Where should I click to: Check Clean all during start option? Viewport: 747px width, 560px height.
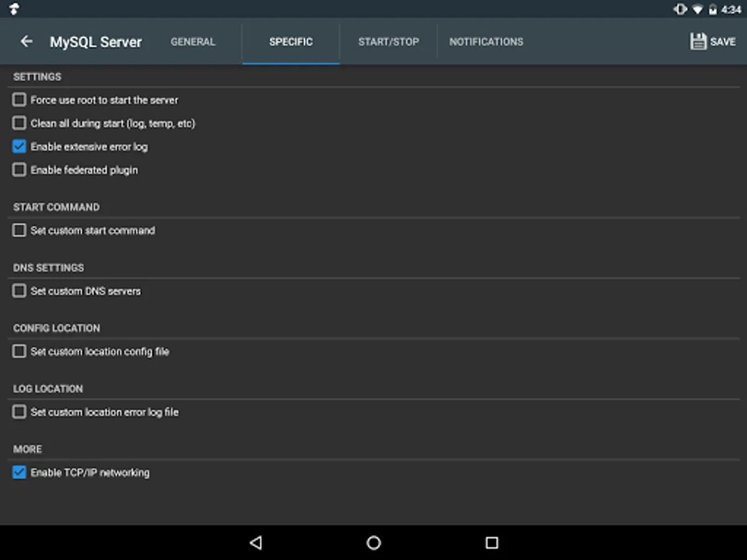click(19, 123)
